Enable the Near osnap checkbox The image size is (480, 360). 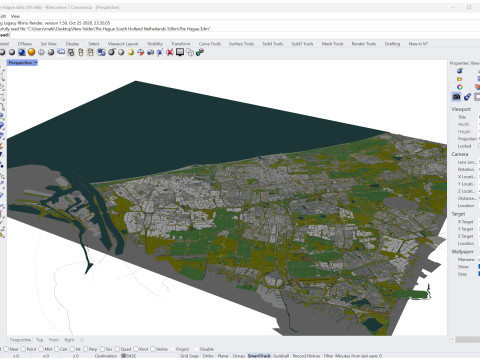(6, 349)
